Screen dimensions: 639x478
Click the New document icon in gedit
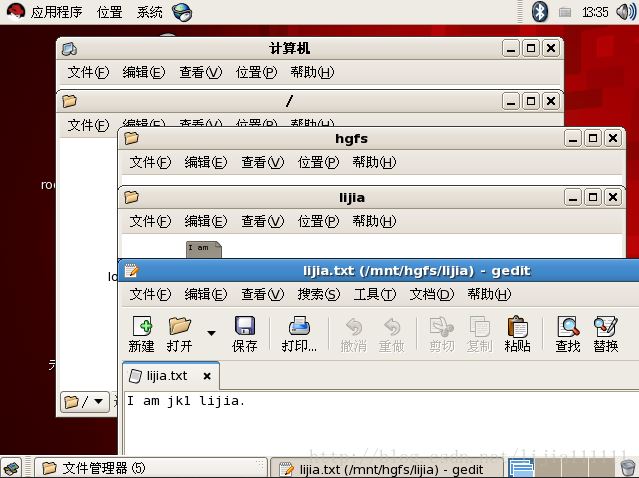pyautogui.click(x=141, y=333)
